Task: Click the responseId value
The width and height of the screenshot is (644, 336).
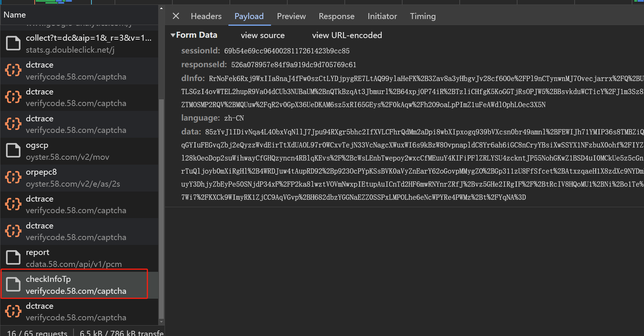Action: tap(294, 65)
